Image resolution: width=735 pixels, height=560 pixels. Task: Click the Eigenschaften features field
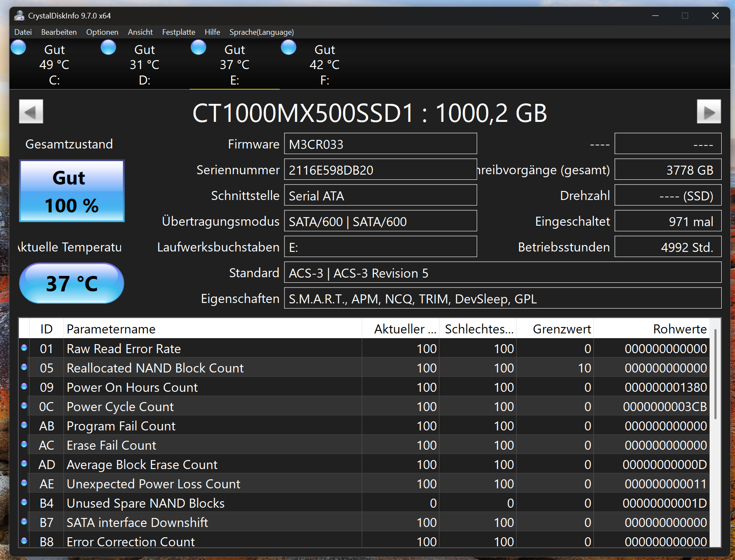503,298
